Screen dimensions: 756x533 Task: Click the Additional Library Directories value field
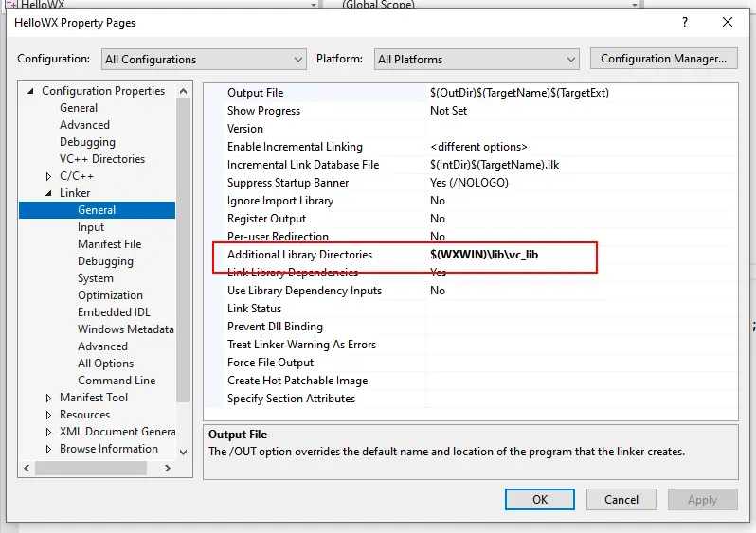[512, 255]
